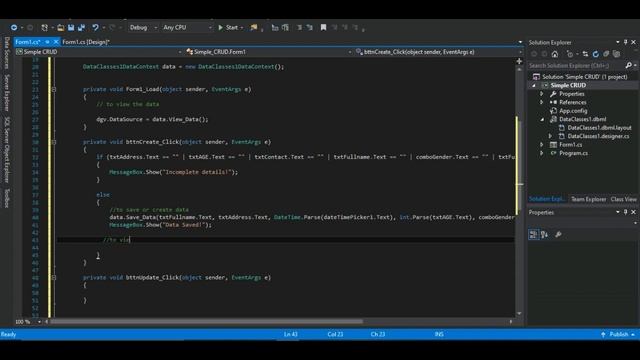
Task: Close the Form1.cs* tab
Action: point(56,42)
